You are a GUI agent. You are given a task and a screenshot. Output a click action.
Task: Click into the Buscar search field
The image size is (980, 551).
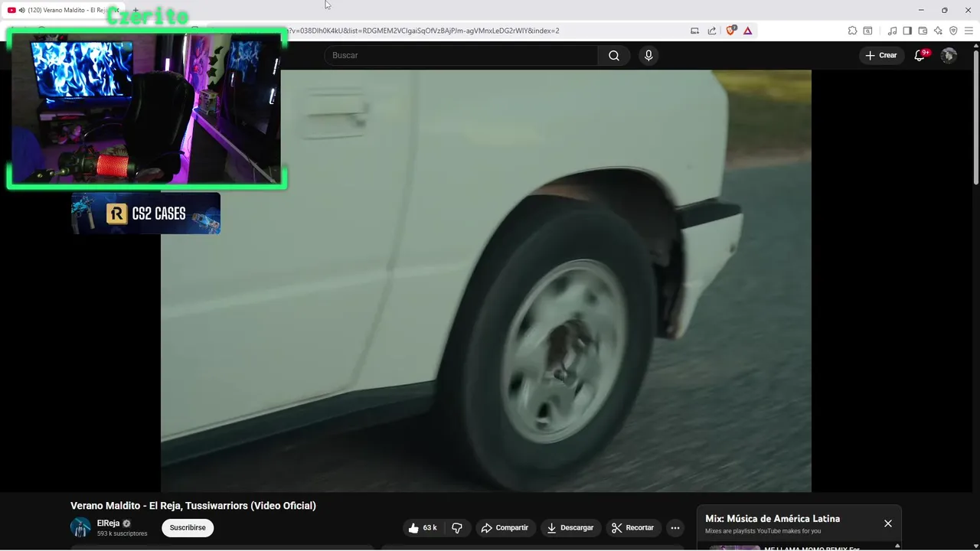point(462,55)
